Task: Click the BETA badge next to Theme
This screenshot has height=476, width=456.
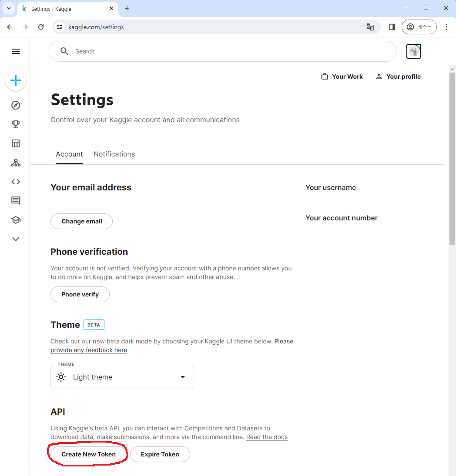Action: [94, 325]
